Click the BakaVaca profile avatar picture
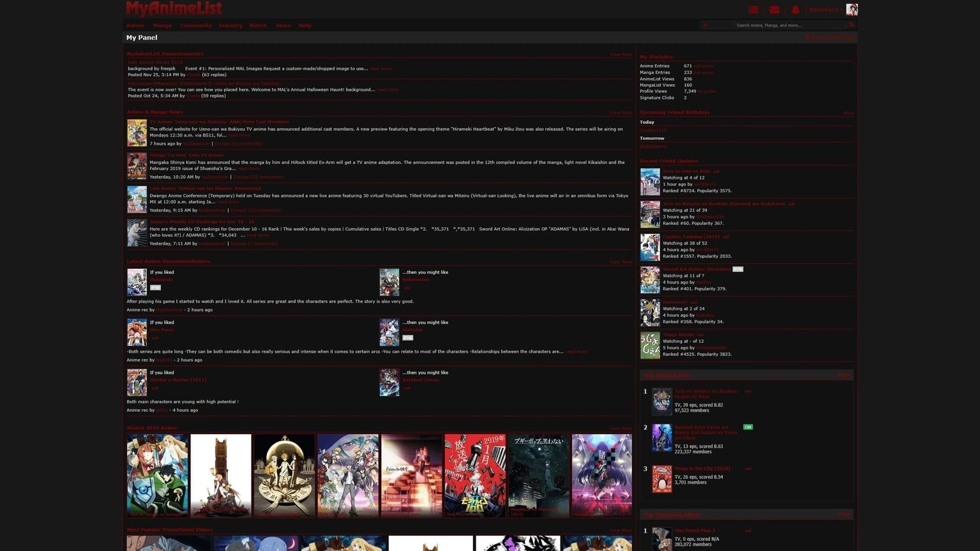980x551 pixels. [x=852, y=9]
